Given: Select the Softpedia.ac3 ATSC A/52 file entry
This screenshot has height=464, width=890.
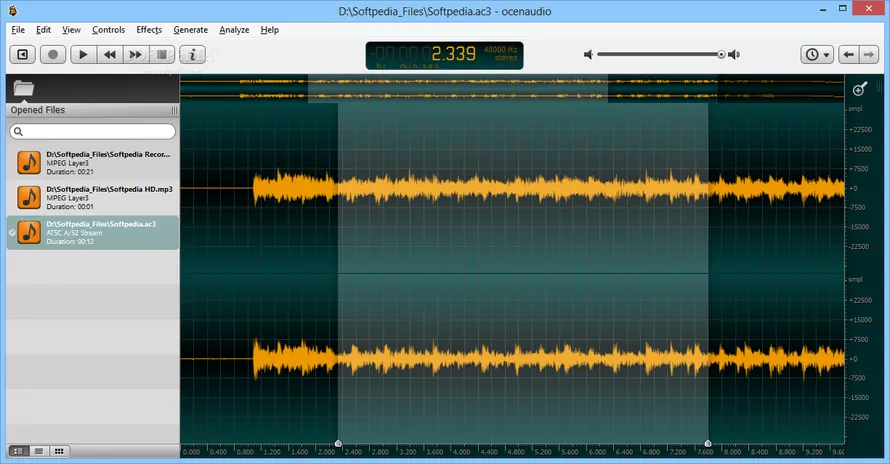Looking at the screenshot, I should (x=93, y=233).
